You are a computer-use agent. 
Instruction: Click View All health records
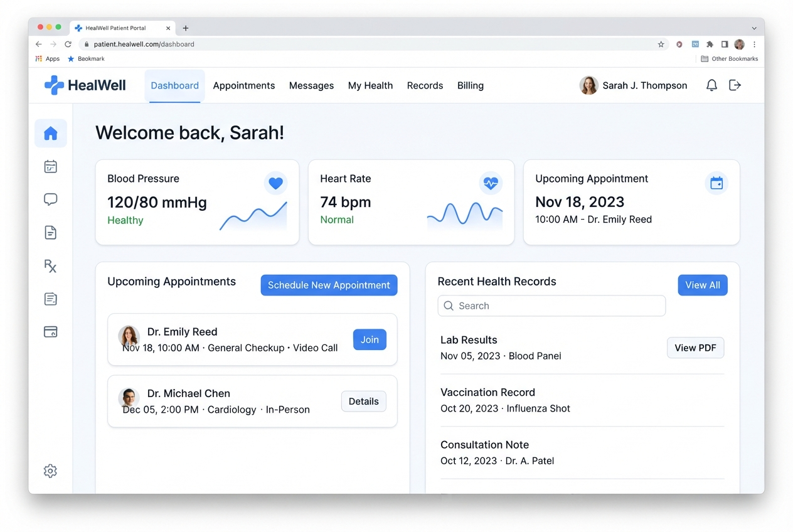pos(703,285)
